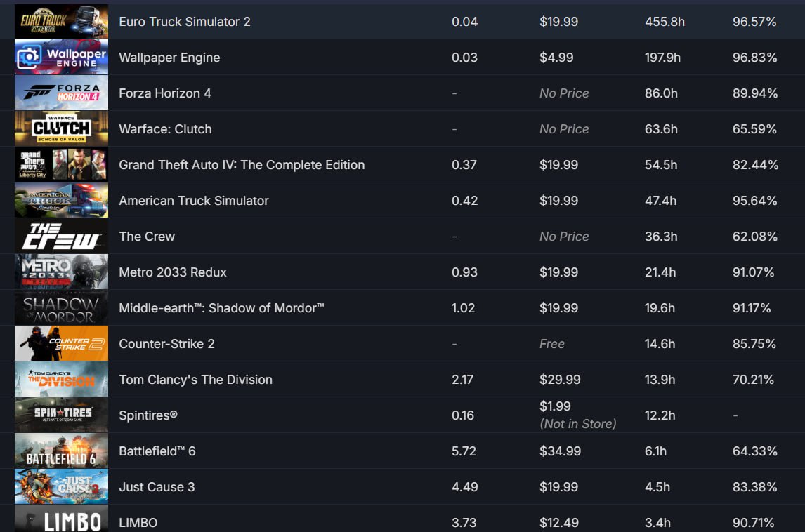Select the 455.8h playtime value
The image size is (805, 532).
(665, 22)
